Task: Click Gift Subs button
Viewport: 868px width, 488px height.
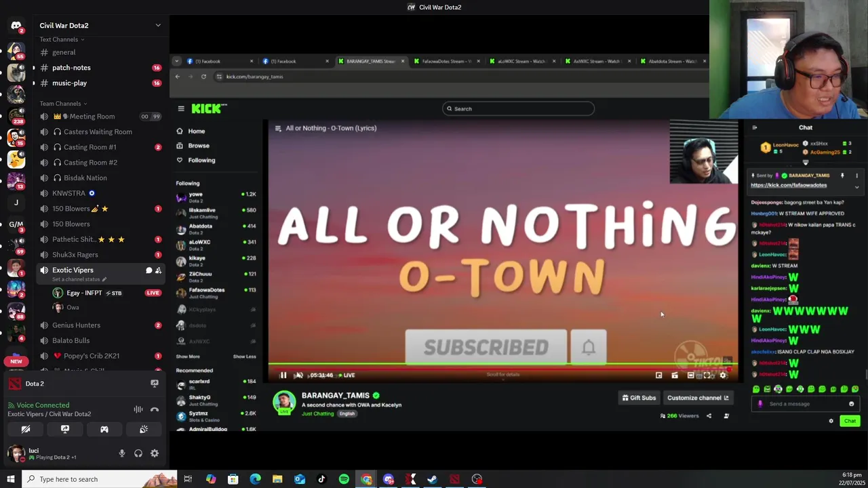Action: [x=639, y=398]
